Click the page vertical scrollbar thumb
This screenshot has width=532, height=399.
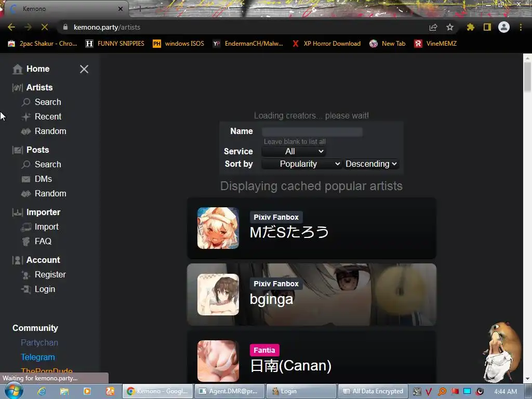tap(528, 77)
